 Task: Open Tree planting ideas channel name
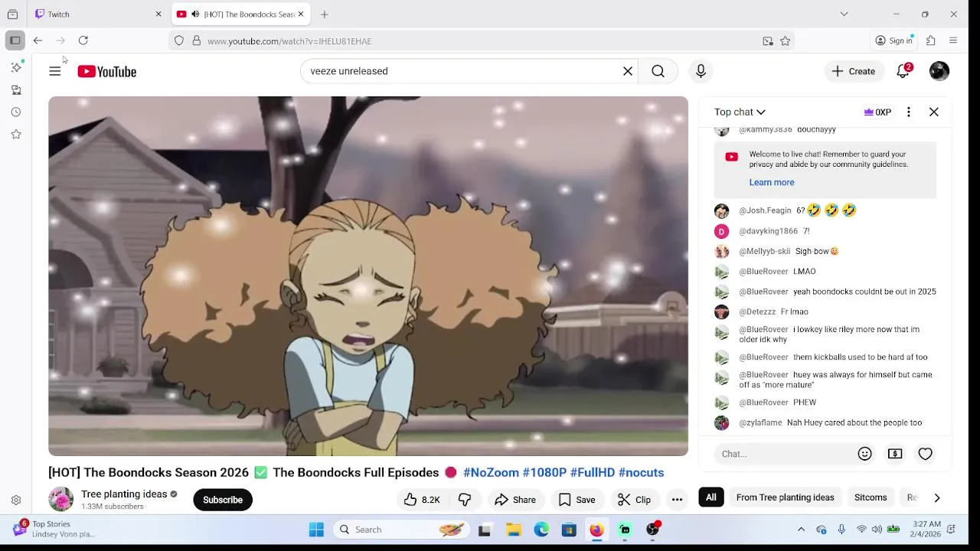pos(124,494)
